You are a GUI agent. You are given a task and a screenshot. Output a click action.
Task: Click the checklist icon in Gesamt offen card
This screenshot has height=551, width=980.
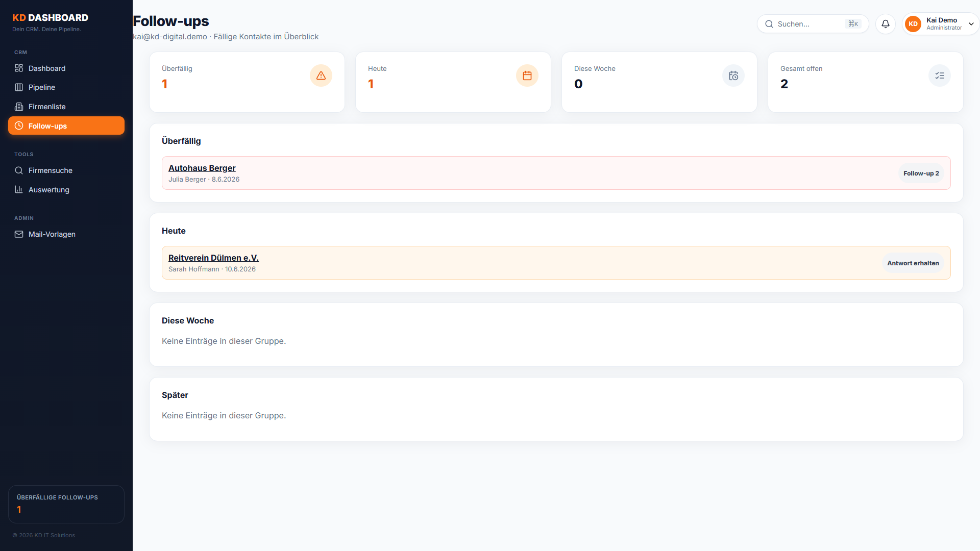click(x=940, y=76)
